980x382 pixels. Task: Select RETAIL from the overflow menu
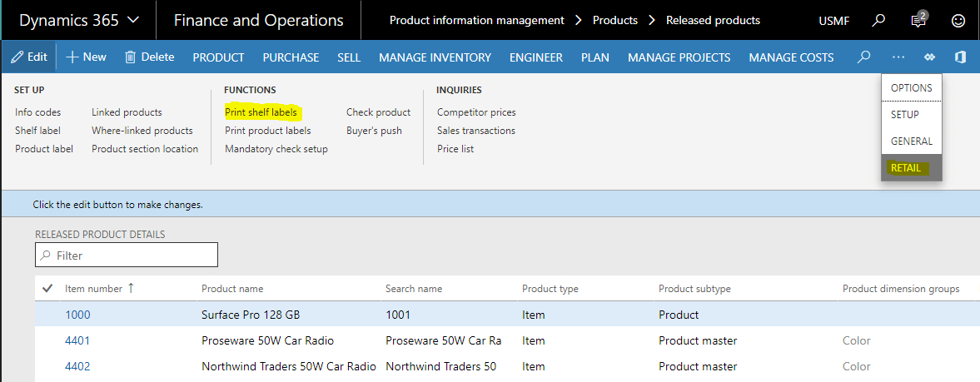[x=906, y=168]
